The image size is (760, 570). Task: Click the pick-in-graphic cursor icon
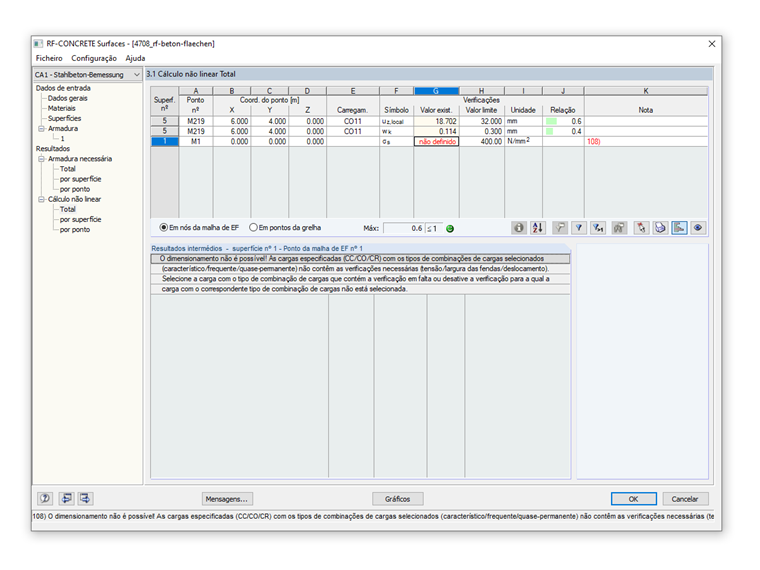641,228
